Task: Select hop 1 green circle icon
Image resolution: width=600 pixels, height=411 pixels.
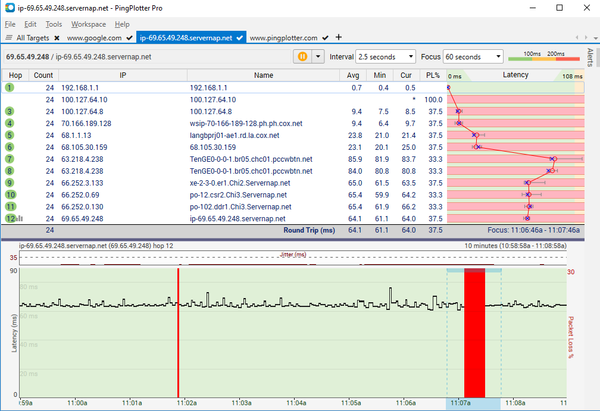Action: tap(10, 88)
